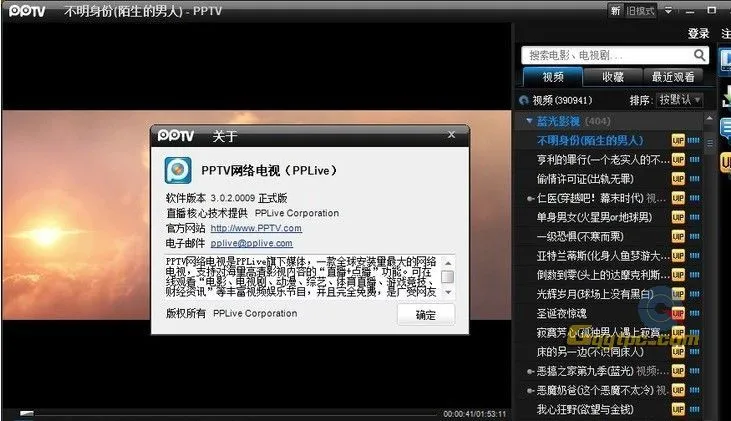731x421 pixels.
Task: Open the blue player sidebar icon below 注
Action: click(725, 60)
